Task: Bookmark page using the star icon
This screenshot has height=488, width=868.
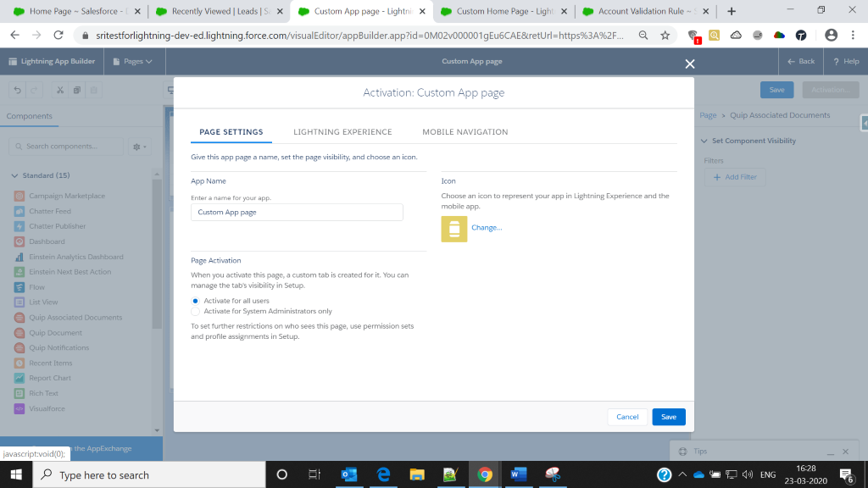Action: click(665, 35)
